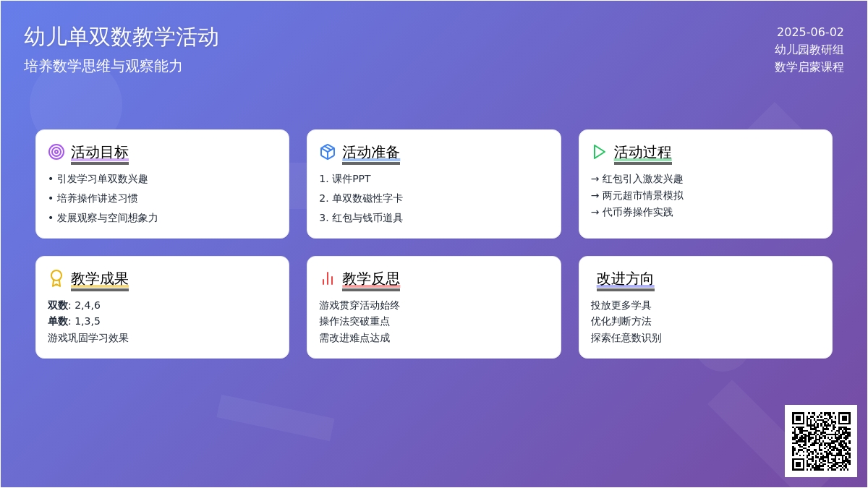Click the target icon beside 活动目标
Viewport: 868px width, 488px height.
pyautogui.click(x=56, y=152)
